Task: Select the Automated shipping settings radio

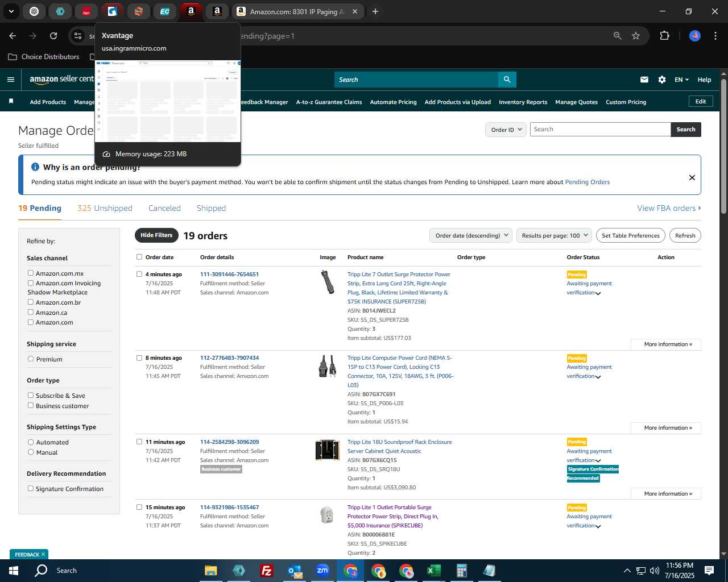Action: (x=31, y=442)
